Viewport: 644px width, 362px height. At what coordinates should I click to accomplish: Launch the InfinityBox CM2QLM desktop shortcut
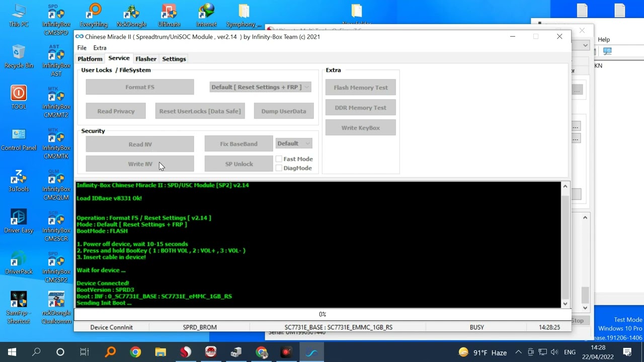(56, 184)
